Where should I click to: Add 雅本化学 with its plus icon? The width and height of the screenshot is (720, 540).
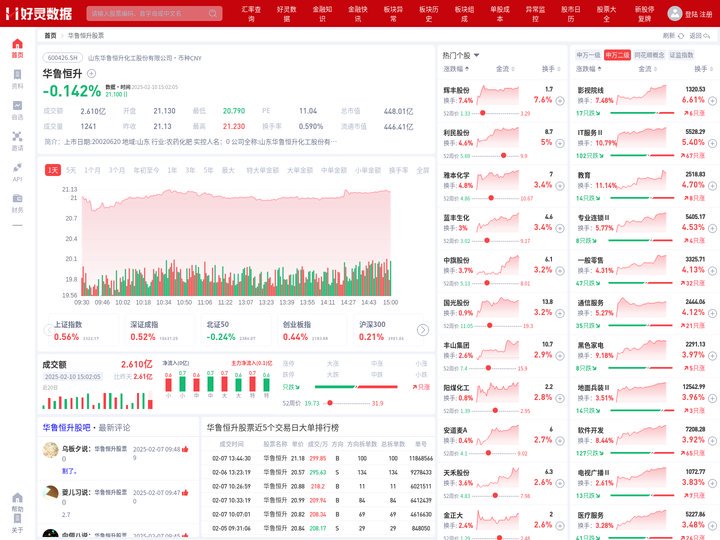(x=560, y=186)
